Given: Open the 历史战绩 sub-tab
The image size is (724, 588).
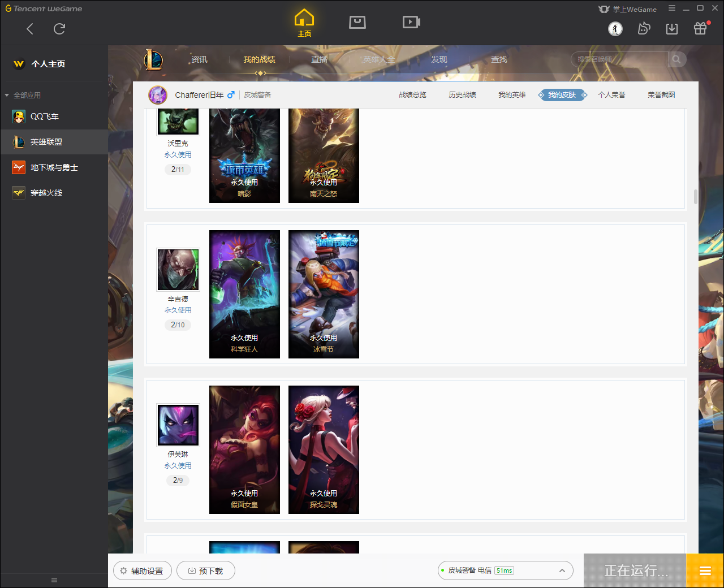Looking at the screenshot, I should (x=462, y=95).
